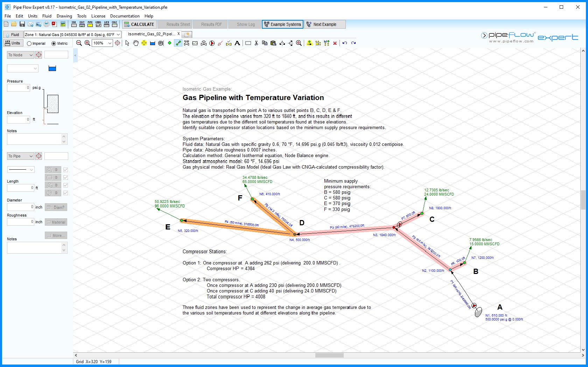Open the EDIT grid icon
The image size is (588, 367).
click(82, 24)
